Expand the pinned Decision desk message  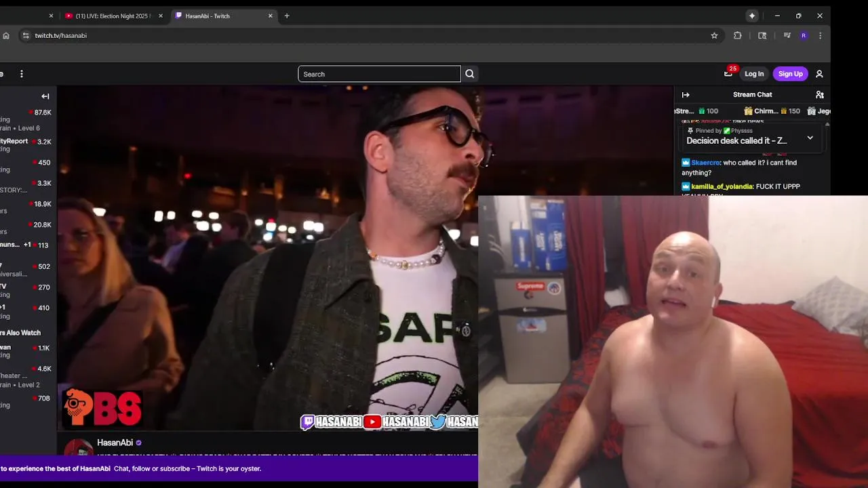click(810, 138)
